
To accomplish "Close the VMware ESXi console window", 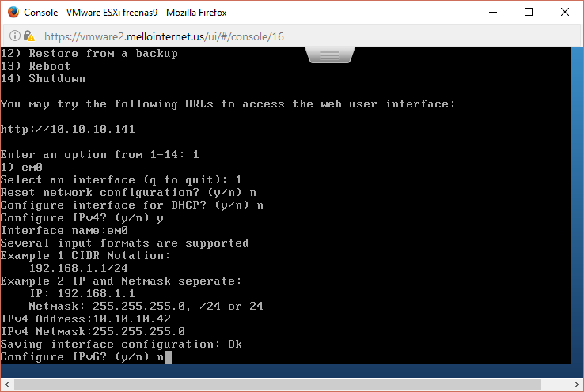I will 565,13.
